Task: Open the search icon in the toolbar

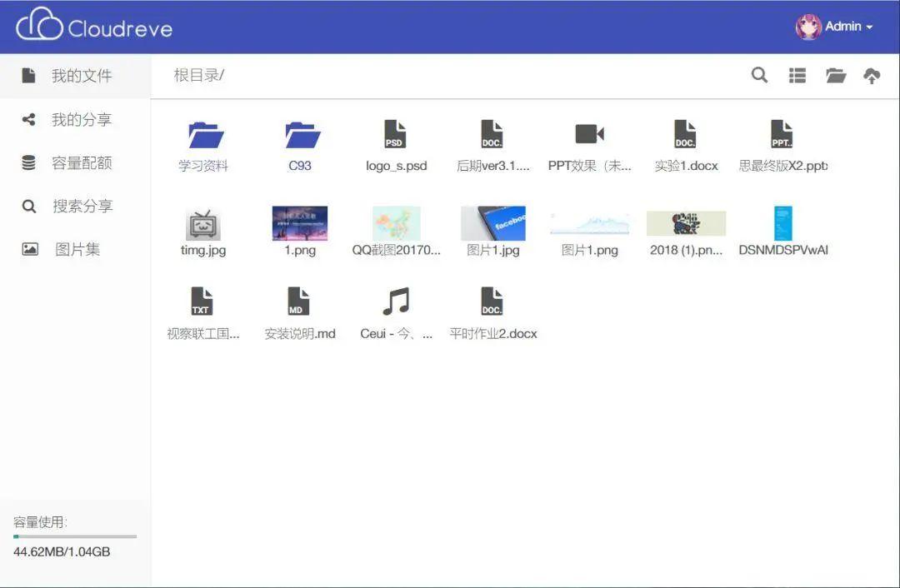Action: pyautogui.click(x=759, y=75)
